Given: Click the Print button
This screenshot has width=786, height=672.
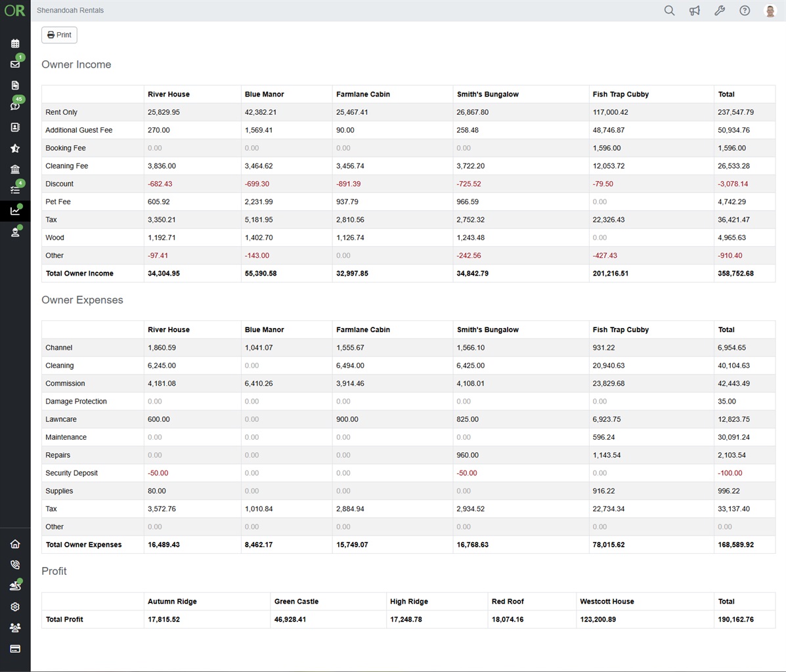Looking at the screenshot, I should click(x=58, y=35).
